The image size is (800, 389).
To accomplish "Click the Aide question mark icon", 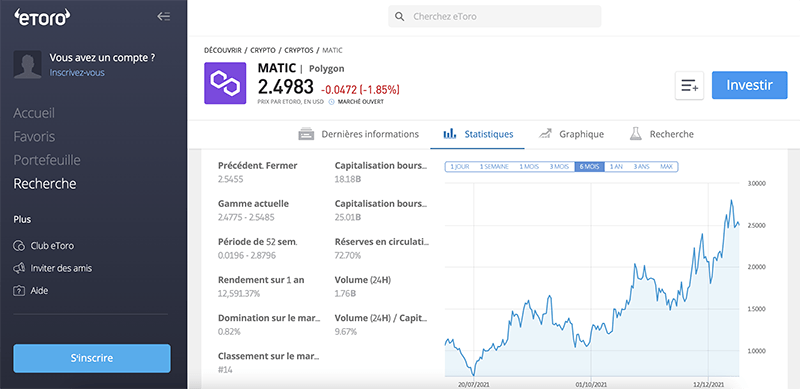I will point(19,291).
